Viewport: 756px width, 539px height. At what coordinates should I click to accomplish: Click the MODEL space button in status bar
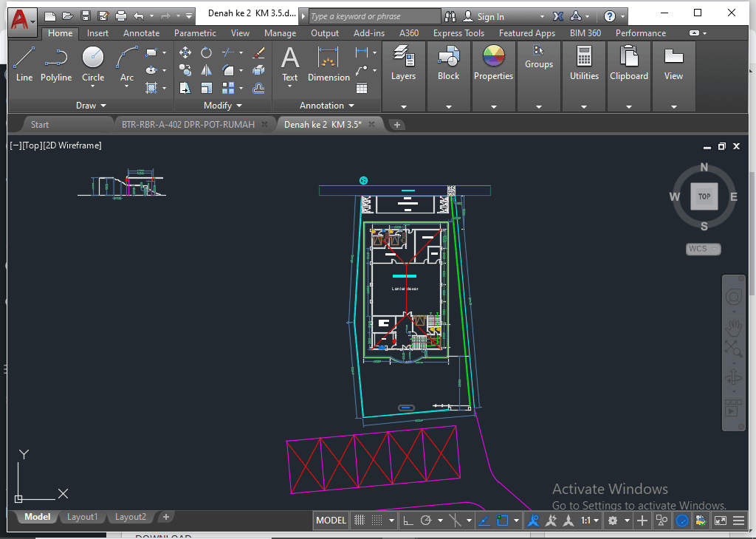pos(331,521)
